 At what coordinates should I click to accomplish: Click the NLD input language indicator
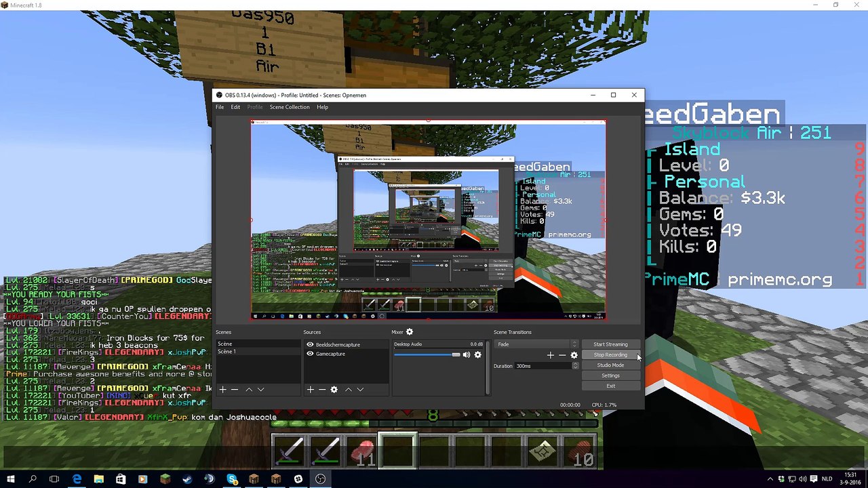pyautogui.click(x=827, y=479)
